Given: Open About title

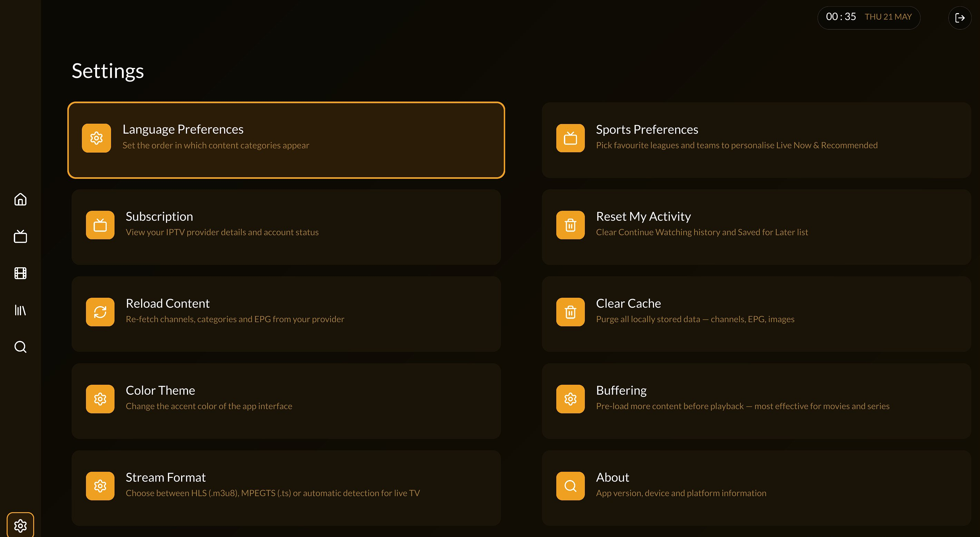Looking at the screenshot, I should 612,477.
